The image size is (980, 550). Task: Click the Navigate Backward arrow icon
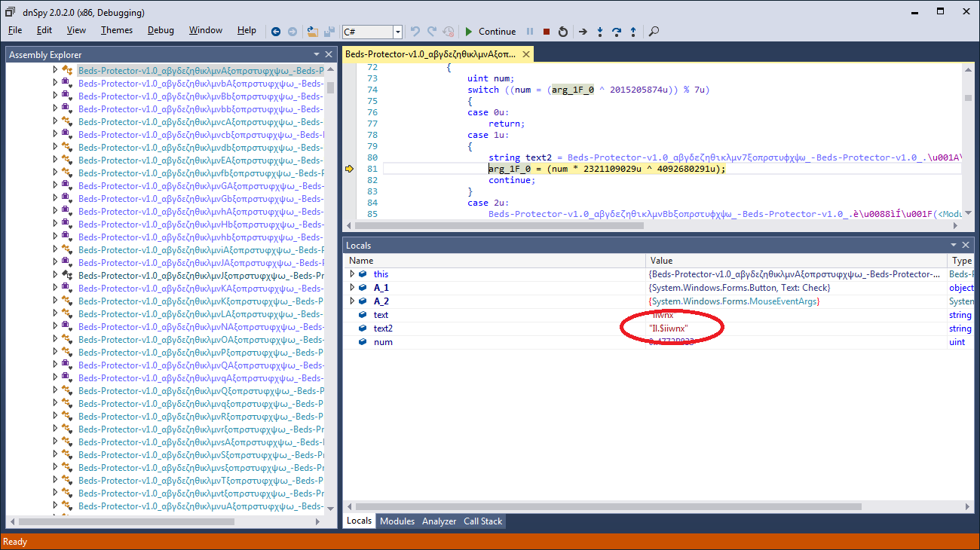(276, 32)
